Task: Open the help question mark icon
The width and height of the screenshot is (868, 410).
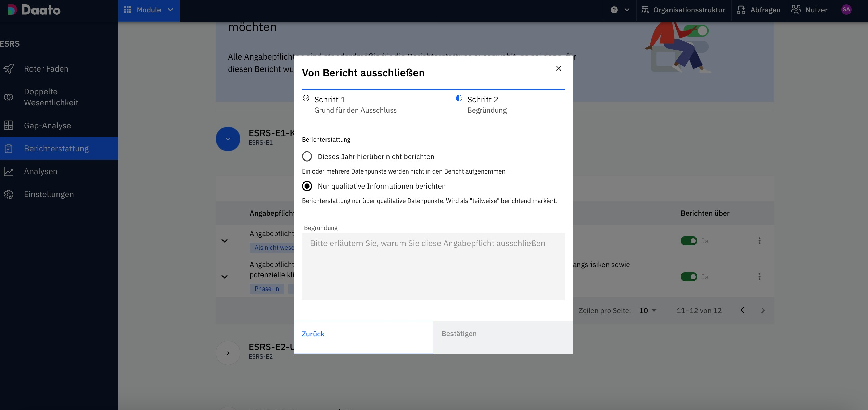Action: coord(614,10)
